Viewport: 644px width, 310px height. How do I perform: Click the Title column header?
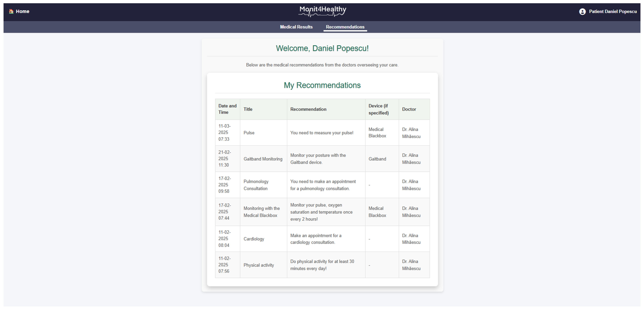tap(248, 109)
